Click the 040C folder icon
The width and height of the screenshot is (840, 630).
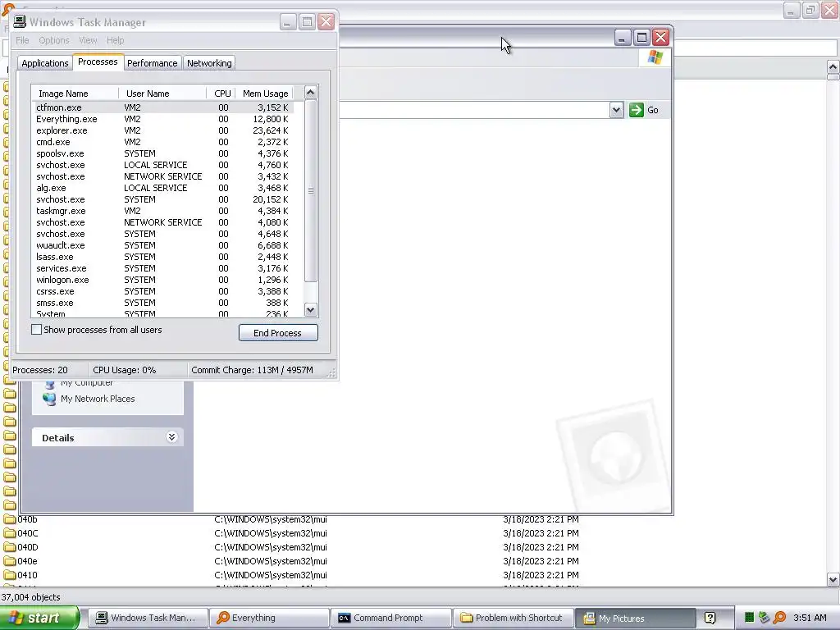[x=10, y=533]
